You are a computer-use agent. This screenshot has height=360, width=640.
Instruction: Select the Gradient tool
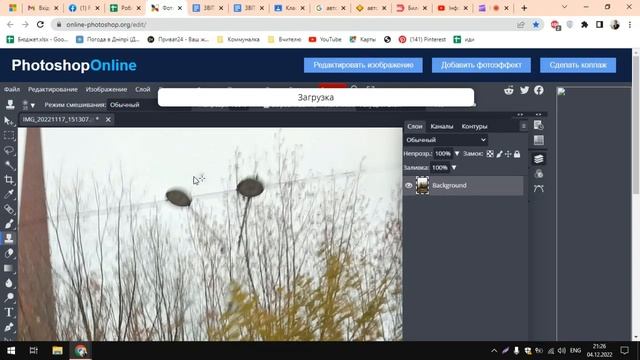[9, 268]
